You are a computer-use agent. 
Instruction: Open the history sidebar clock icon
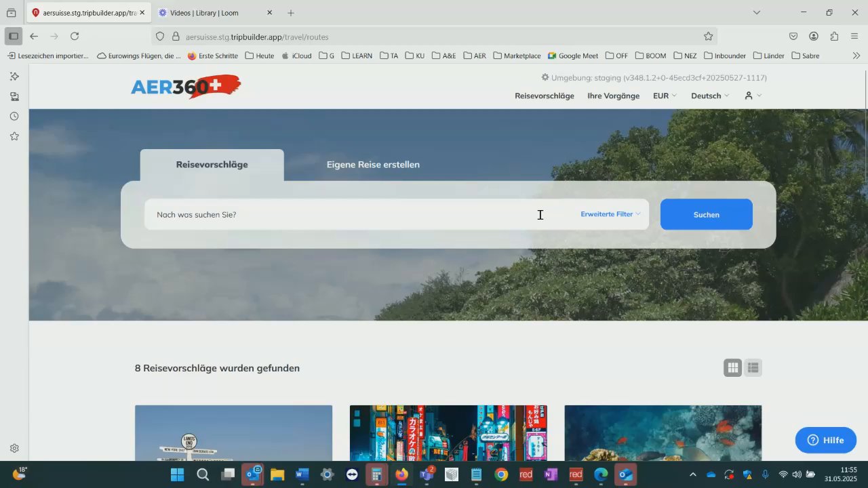(x=14, y=117)
